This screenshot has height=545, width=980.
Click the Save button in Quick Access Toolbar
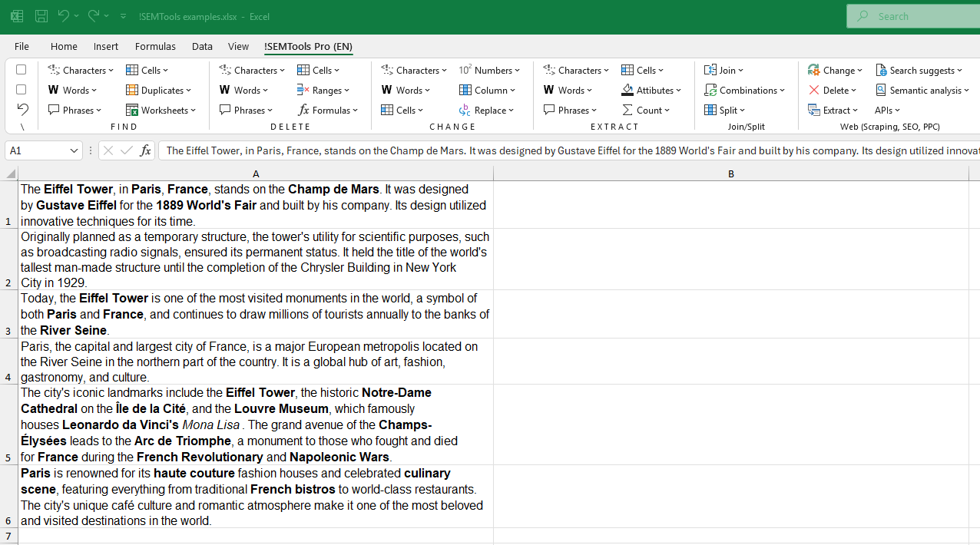[x=41, y=16]
